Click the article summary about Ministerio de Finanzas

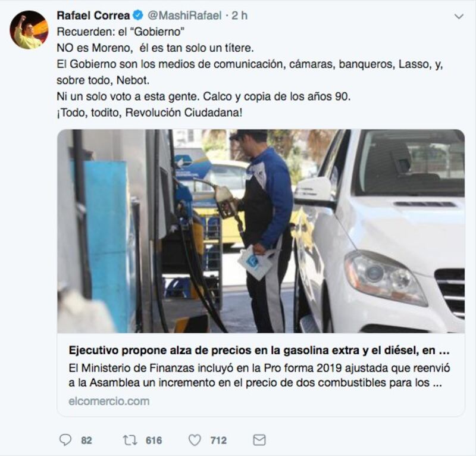click(259, 375)
